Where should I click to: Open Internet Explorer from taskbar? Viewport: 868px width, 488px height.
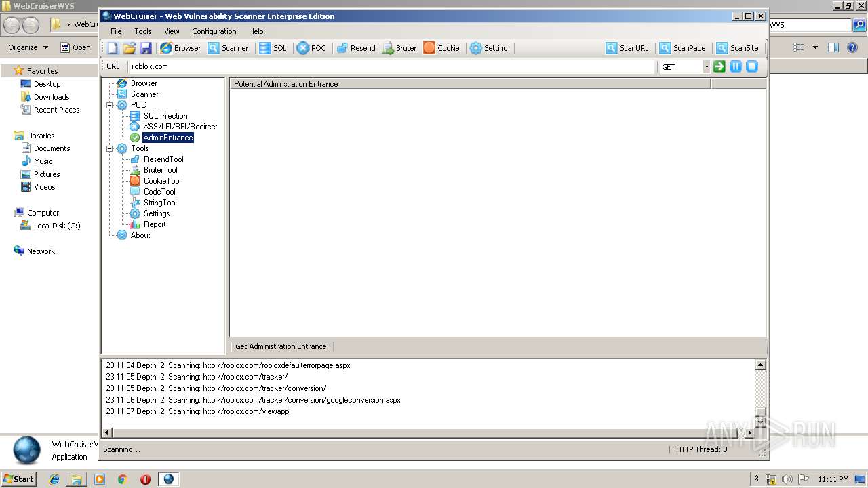(x=54, y=479)
